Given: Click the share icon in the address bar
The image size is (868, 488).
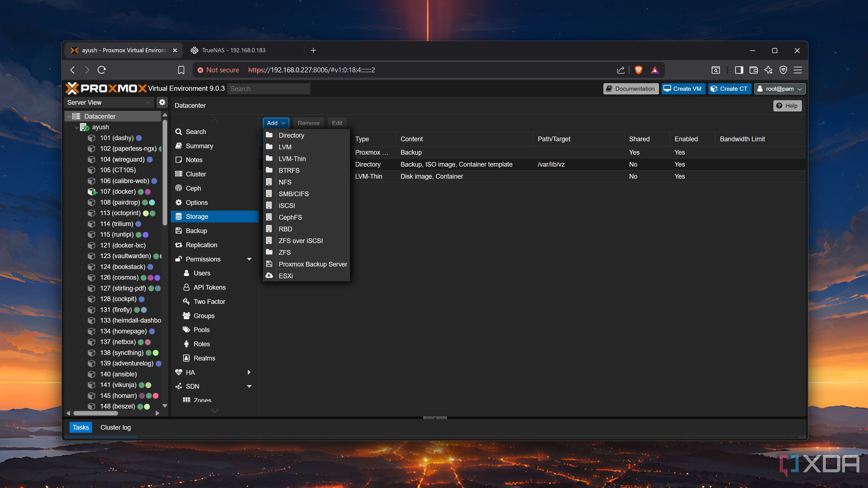Looking at the screenshot, I should coord(621,70).
